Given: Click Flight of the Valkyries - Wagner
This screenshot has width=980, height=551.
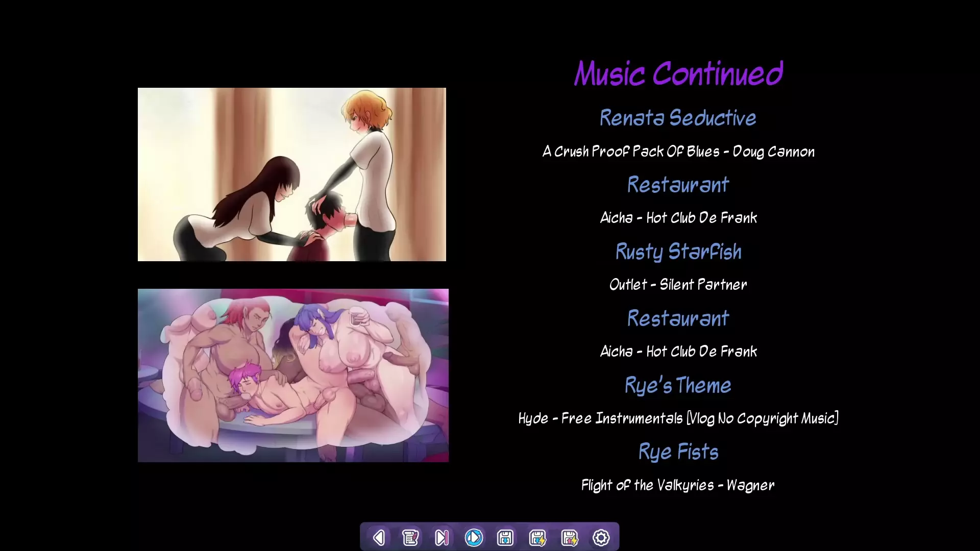Looking at the screenshot, I should pyautogui.click(x=678, y=485).
